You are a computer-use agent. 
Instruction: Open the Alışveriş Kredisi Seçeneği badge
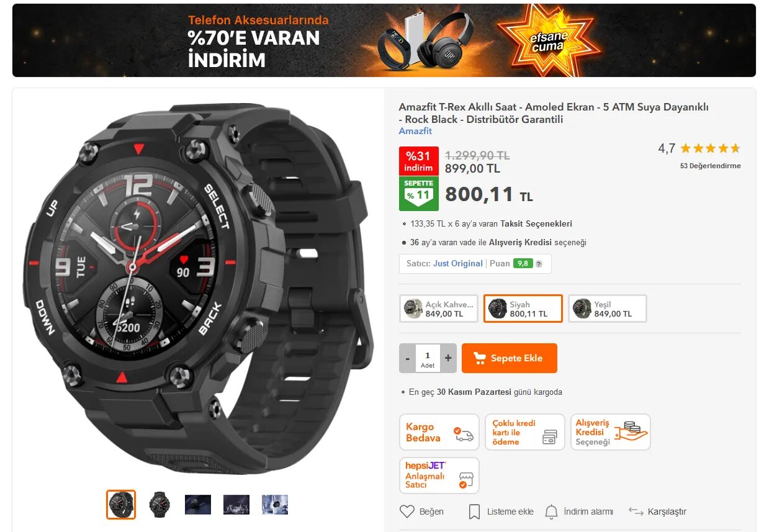point(610,432)
